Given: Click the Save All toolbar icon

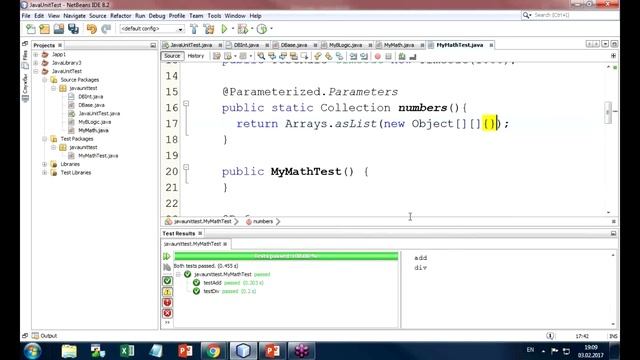Looking at the screenshot, I should 73,29.
